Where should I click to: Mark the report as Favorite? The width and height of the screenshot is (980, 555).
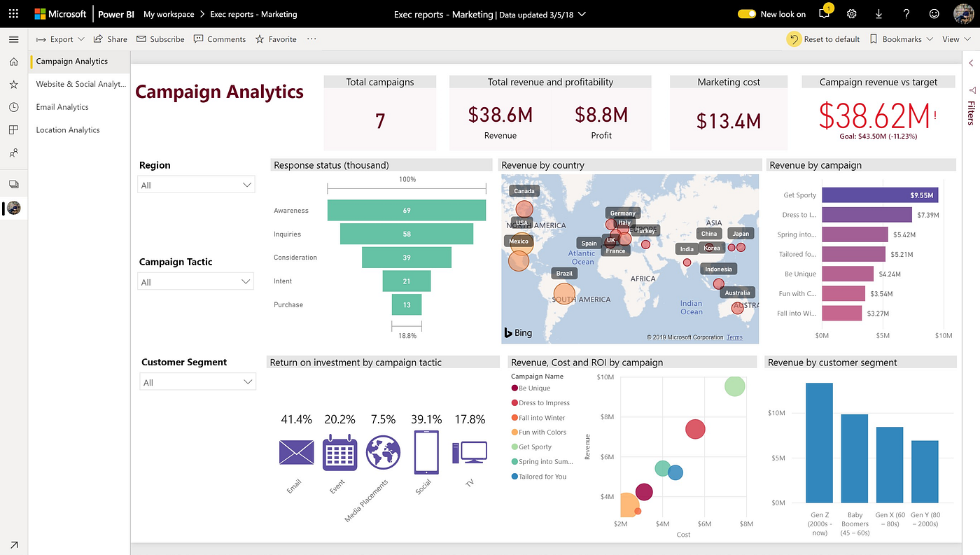click(x=276, y=39)
